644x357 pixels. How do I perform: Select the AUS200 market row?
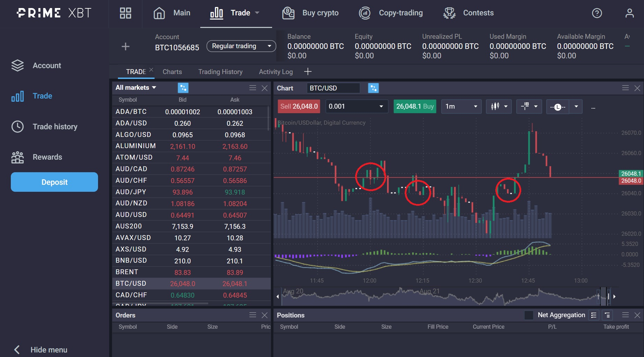click(x=191, y=226)
